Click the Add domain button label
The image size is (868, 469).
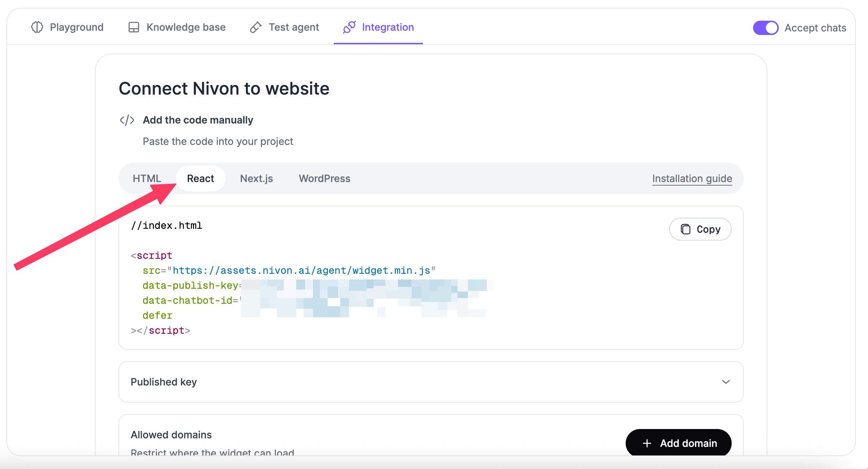(x=688, y=443)
